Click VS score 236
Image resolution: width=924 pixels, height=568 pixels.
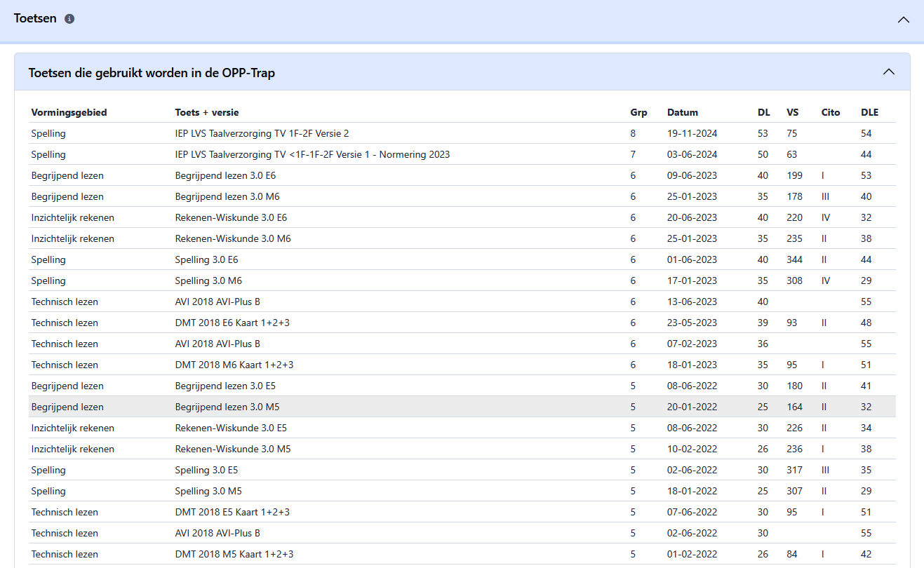(x=794, y=449)
